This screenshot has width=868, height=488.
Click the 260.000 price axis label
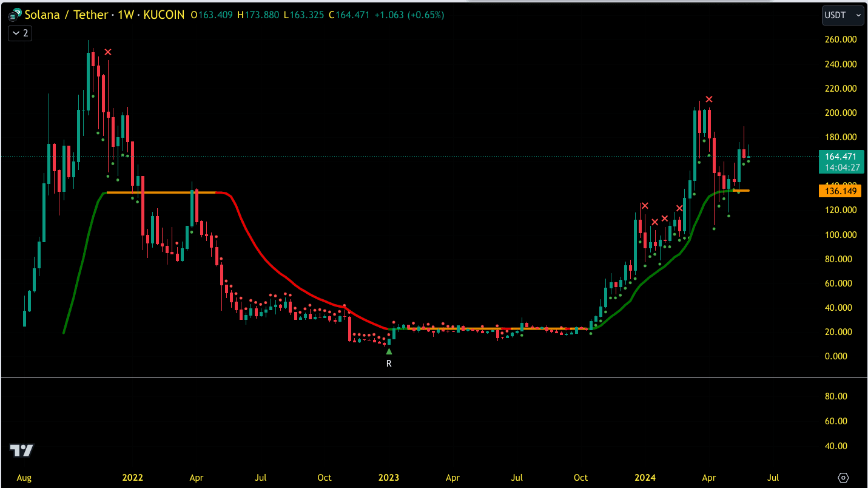click(x=841, y=39)
